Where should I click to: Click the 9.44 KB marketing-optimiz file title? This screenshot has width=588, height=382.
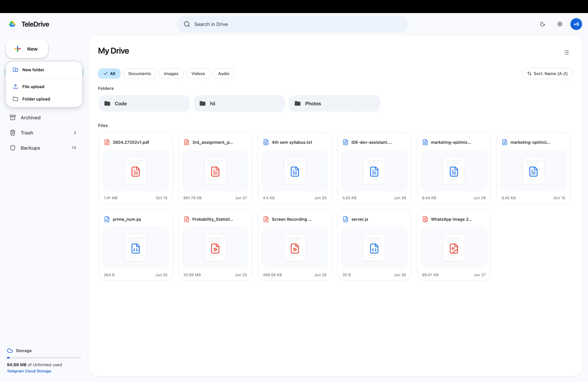[451, 142]
